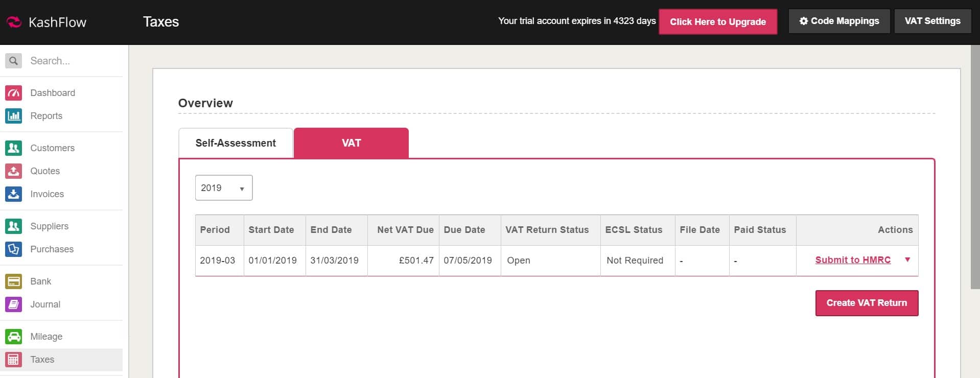
Task: Click inside the Search input field
Action: tap(74, 61)
